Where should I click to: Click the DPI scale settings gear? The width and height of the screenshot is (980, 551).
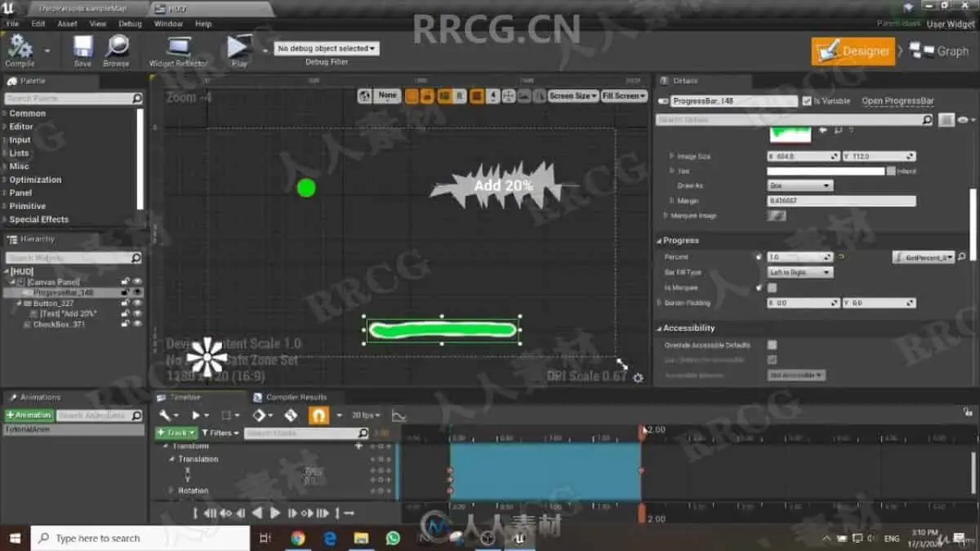tap(638, 377)
